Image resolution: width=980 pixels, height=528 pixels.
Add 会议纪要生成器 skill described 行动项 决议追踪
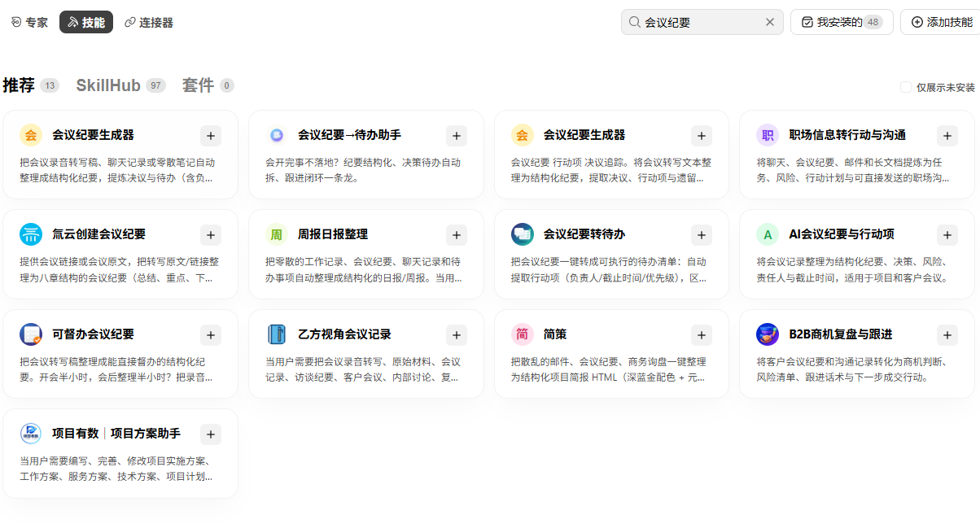coord(702,136)
